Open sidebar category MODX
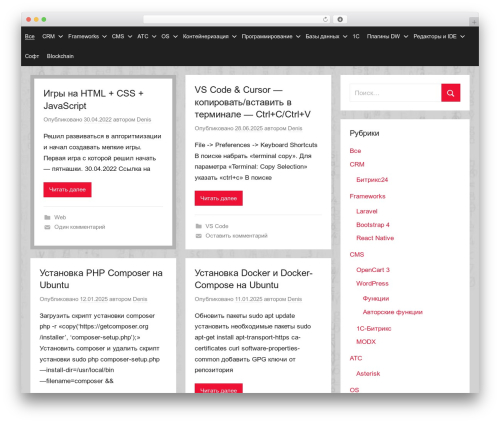This screenshot has width=500, height=423. pos(366,342)
